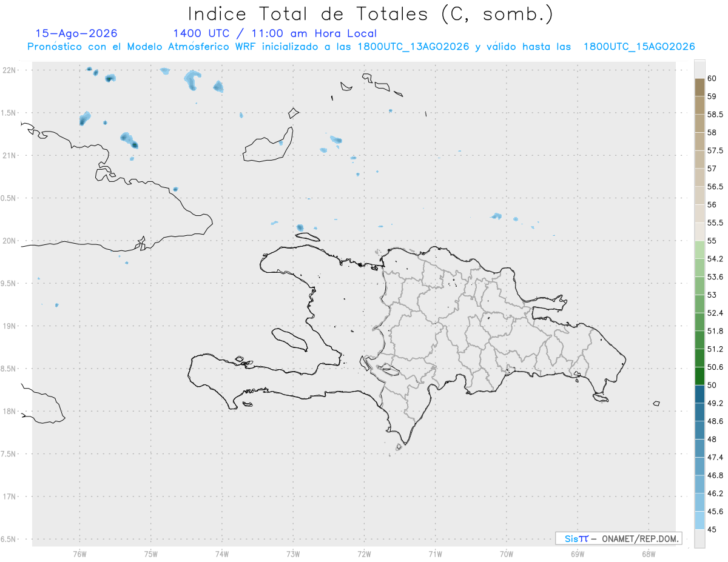The width and height of the screenshot is (728, 562).
Task: Click colorbar value "57"
Action: (x=712, y=169)
